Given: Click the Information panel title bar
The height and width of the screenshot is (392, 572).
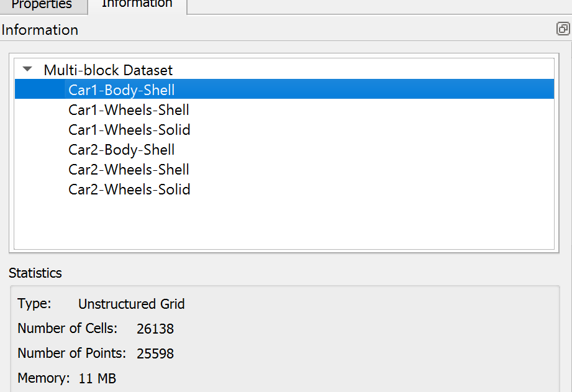Looking at the screenshot, I should 277,30.
